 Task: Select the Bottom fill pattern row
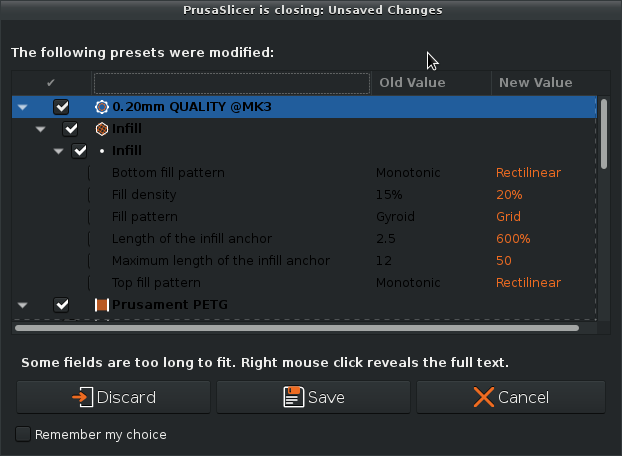pos(304,173)
